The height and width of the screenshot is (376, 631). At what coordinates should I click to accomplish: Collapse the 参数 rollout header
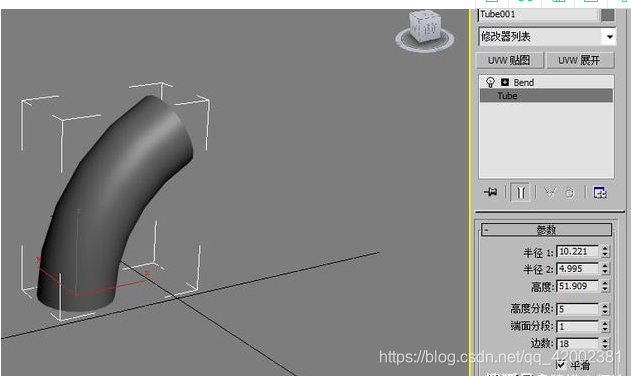546,230
